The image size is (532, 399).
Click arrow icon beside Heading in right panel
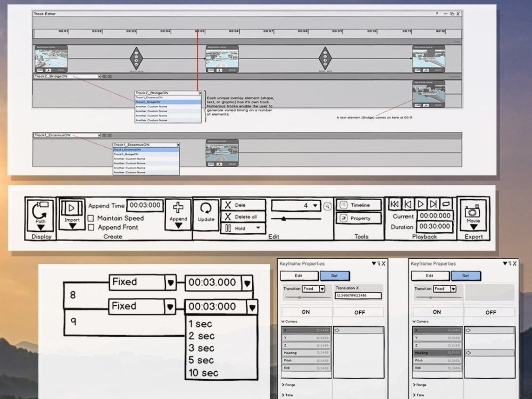469,353
